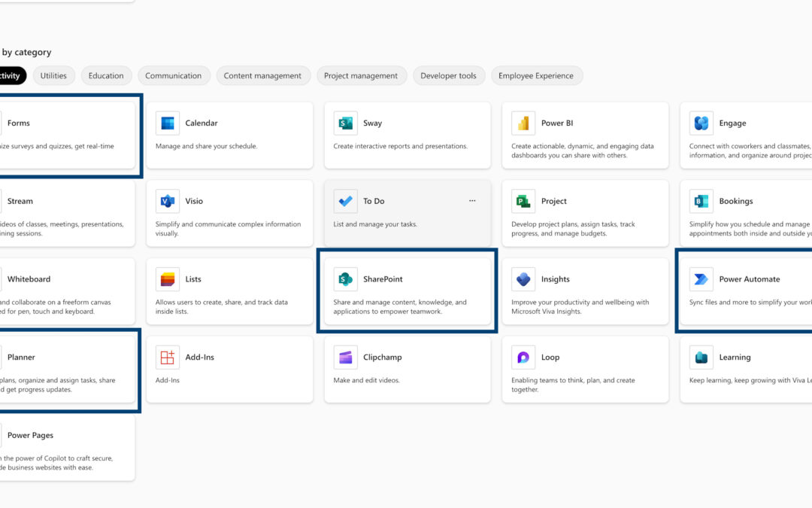This screenshot has height=508, width=812.
Task: Open the Learning app icon
Action: click(x=701, y=357)
